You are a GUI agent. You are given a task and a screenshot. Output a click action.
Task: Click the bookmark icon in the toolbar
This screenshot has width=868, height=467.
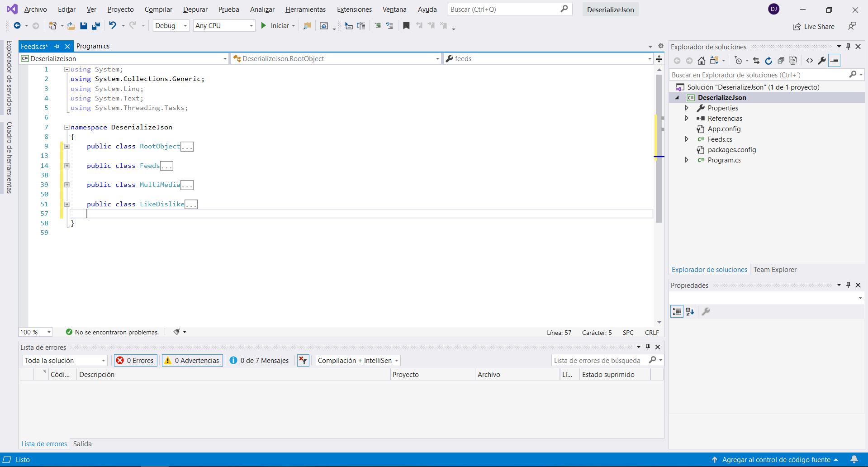[406, 26]
